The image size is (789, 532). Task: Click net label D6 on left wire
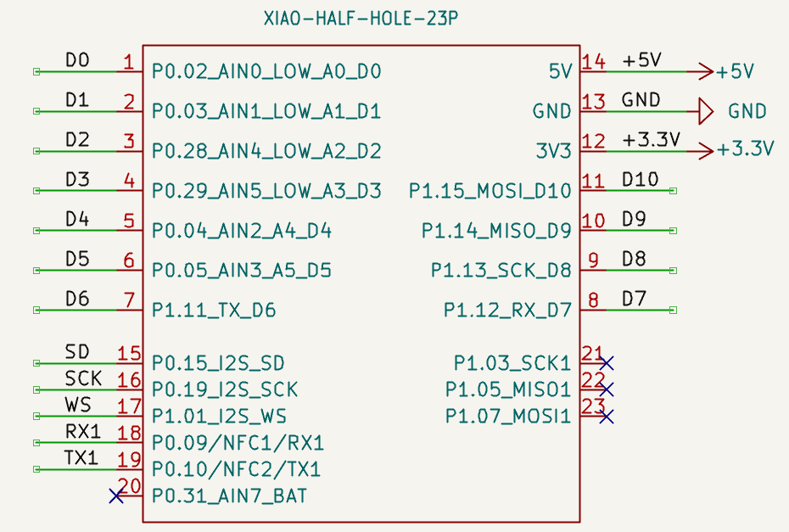pyautogui.click(x=77, y=299)
